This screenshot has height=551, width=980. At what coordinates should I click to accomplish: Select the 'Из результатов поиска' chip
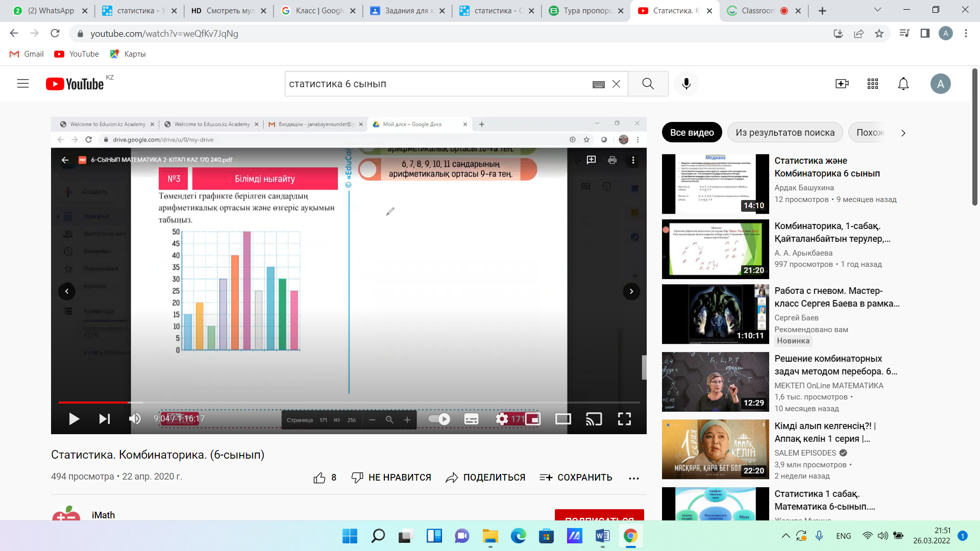click(785, 133)
